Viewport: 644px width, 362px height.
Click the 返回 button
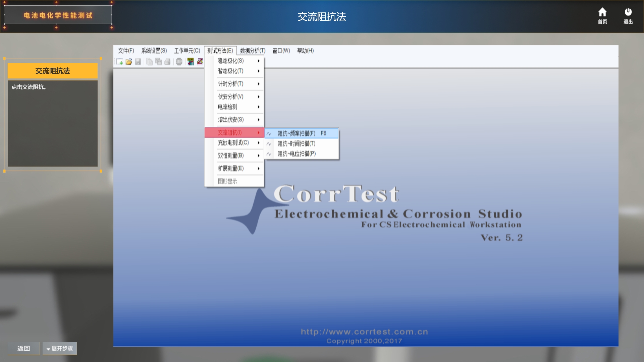click(24, 349)
